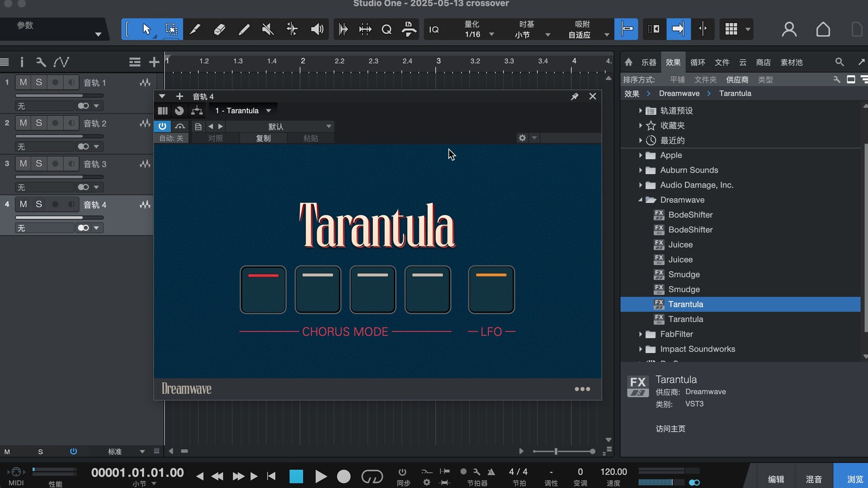
Task: Enable second chorus mode button
Action: pyautogui.click(x=318, y=290)
